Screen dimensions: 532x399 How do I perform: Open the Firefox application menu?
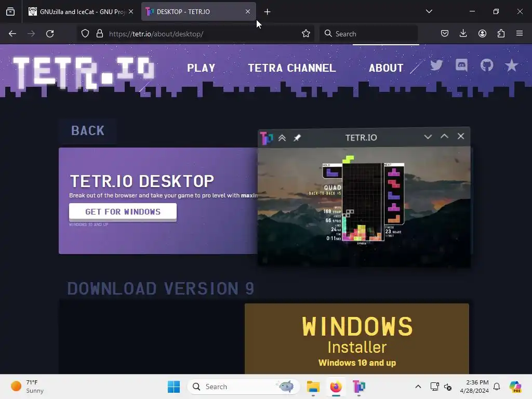point(520,34)
